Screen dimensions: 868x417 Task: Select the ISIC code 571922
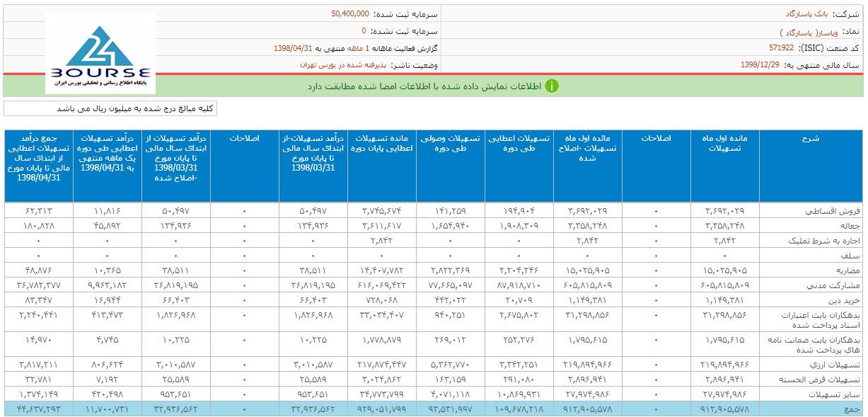781,48
